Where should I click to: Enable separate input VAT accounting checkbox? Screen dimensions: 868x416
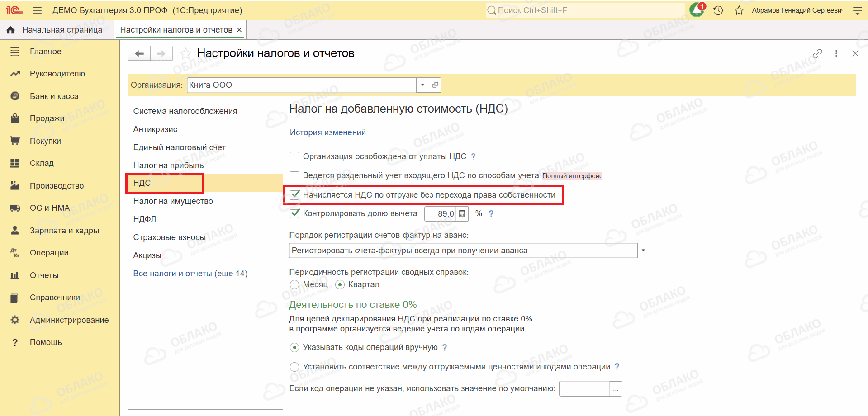coord(294,176)
